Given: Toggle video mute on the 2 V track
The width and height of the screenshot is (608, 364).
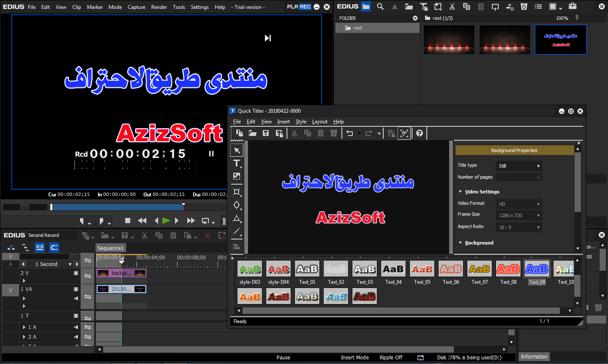Looking at the screenshot, I should [76, 273].
